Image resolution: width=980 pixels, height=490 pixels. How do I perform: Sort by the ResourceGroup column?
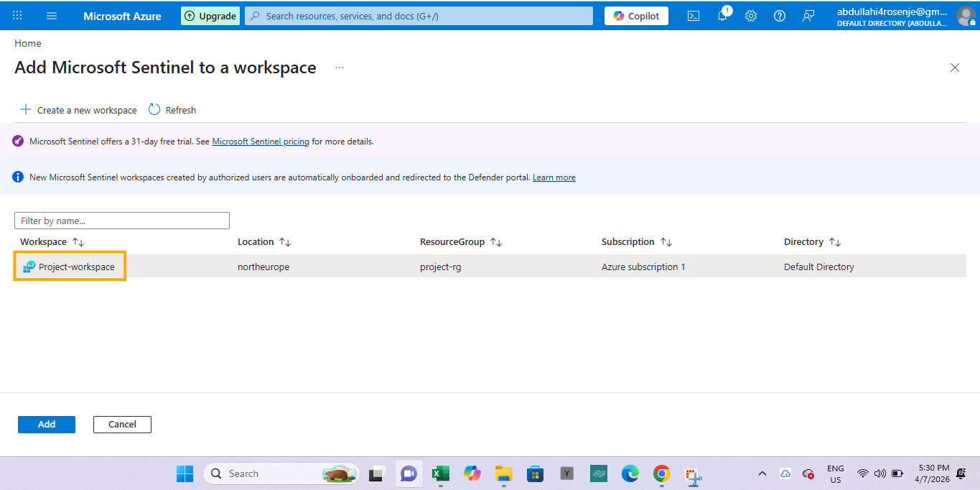tap(461, 242)
